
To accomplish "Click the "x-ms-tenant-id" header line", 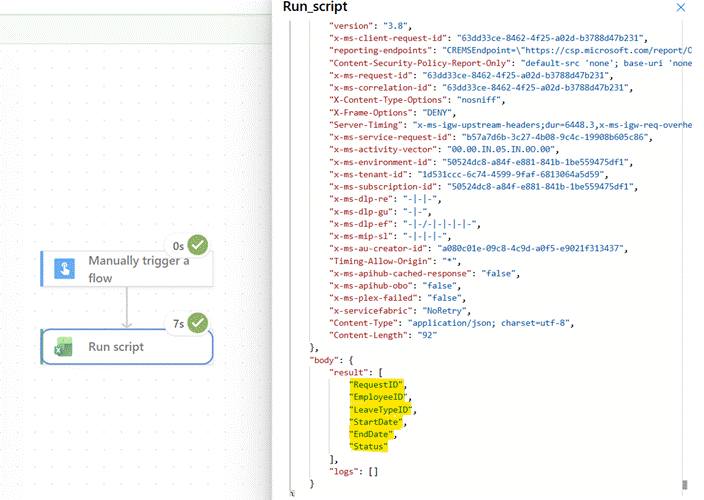I will pos(469,174).
